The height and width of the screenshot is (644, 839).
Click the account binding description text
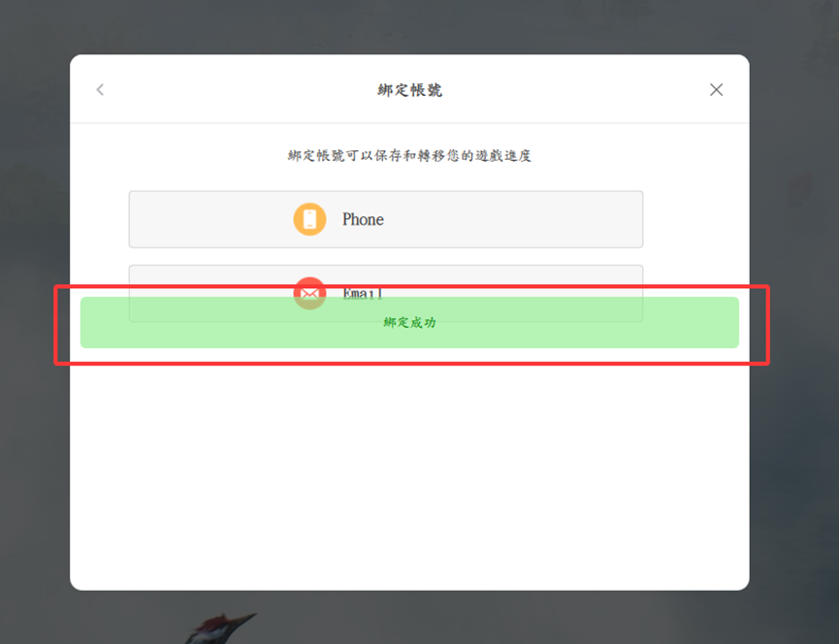tap(409, 156)
